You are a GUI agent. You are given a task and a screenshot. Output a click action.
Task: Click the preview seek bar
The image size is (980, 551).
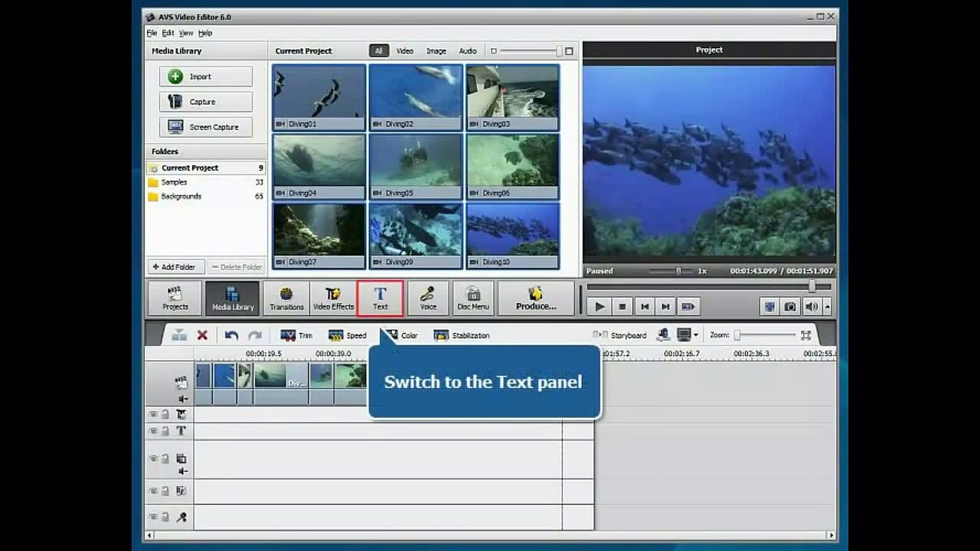tap(709, 287)
